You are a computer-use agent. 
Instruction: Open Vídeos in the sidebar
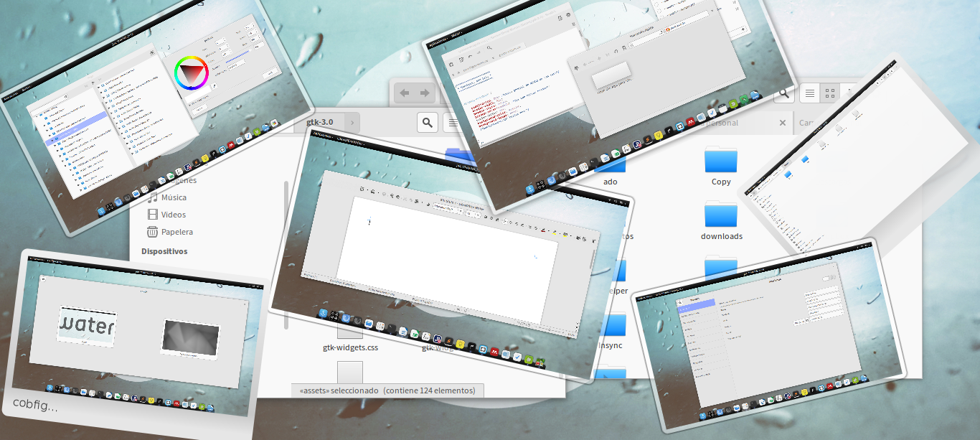[174, 215]
